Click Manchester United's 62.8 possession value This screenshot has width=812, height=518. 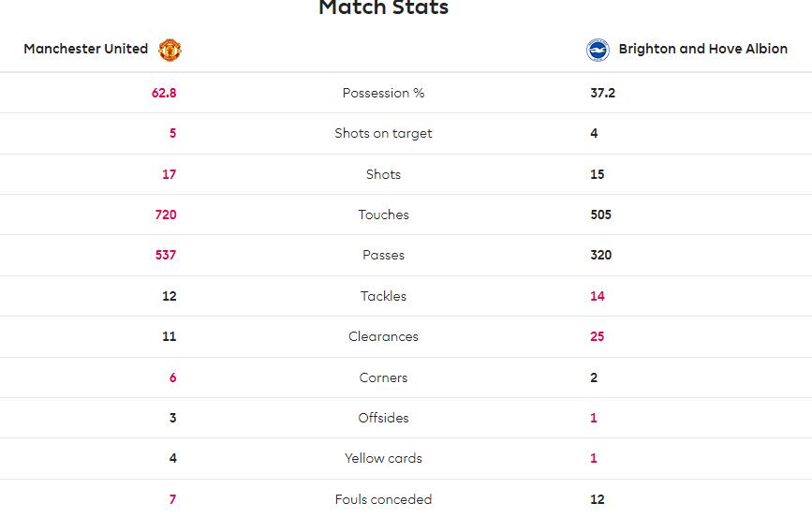tap(164, 94)
